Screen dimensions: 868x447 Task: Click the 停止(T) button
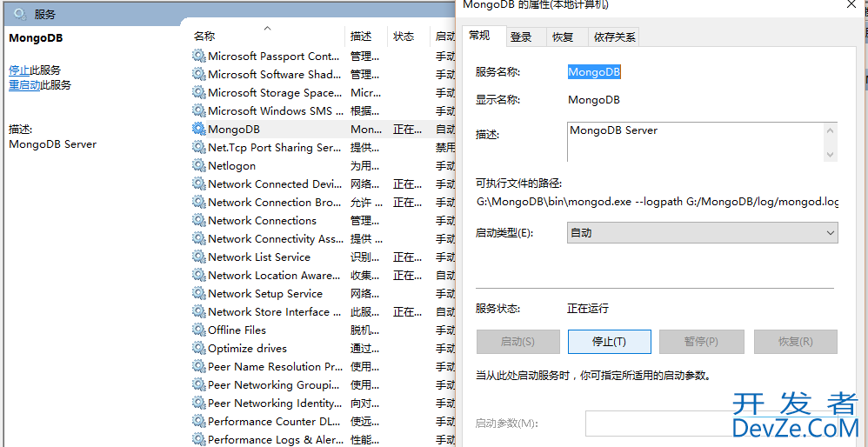coord(610,341)
